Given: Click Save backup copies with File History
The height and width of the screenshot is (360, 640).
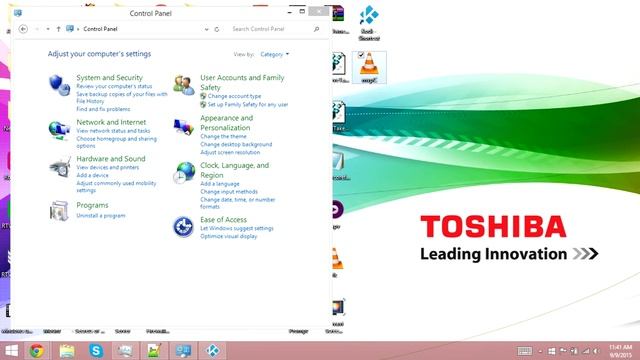Looking at the screenshot, I should pos(122,98).
